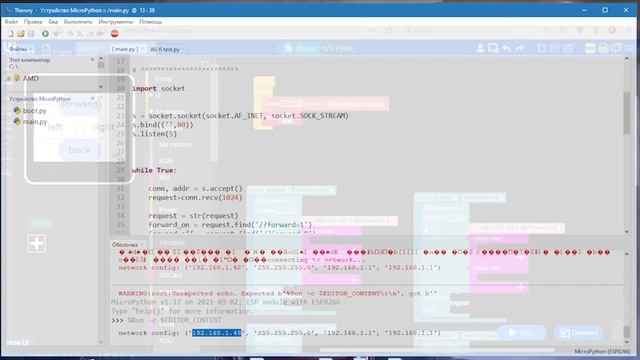
Task: Switch to the [main.py] editor tab
Action: pyautogui.click(x=125, y=49)
